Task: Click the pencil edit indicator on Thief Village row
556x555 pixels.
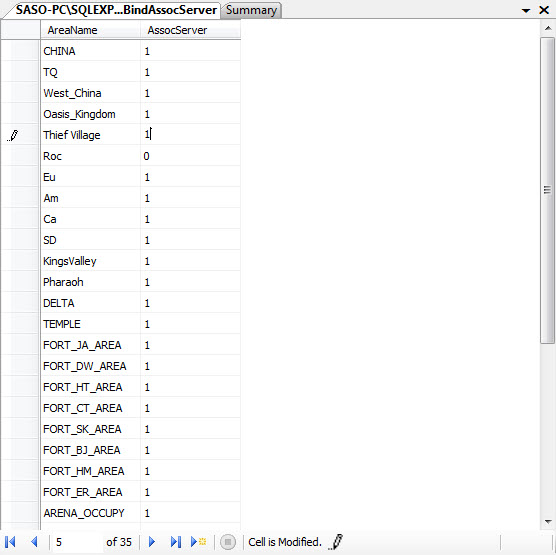Action: tap(13, 135)
